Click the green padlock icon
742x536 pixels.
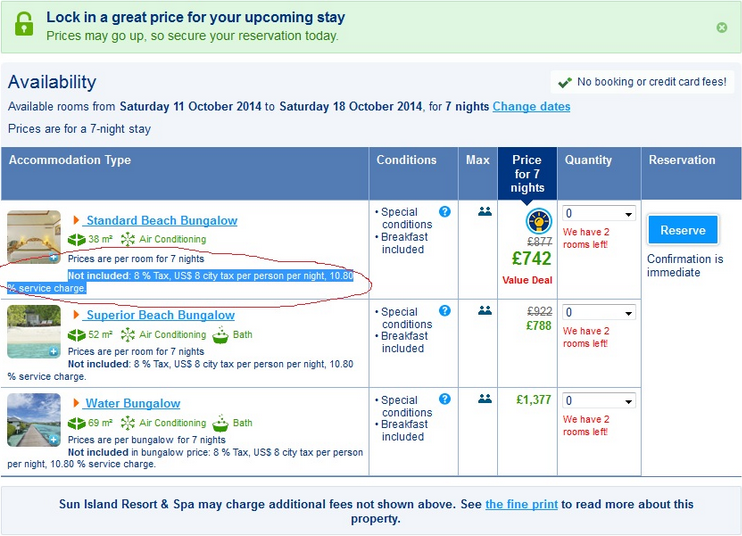24,24
